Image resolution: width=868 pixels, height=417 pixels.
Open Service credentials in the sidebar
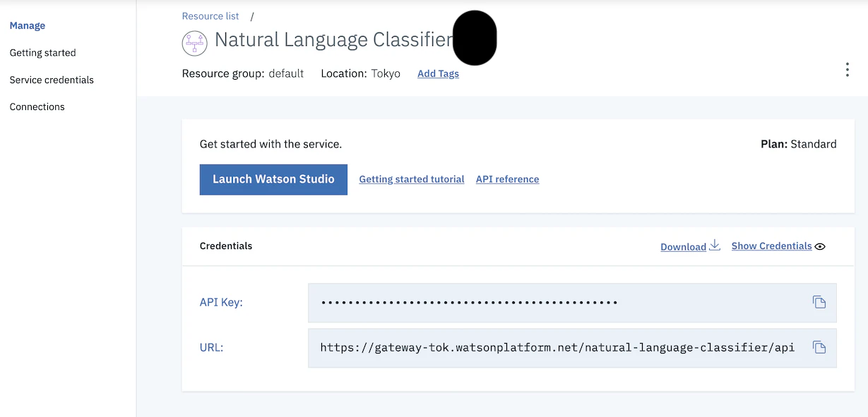pos(52,80)
